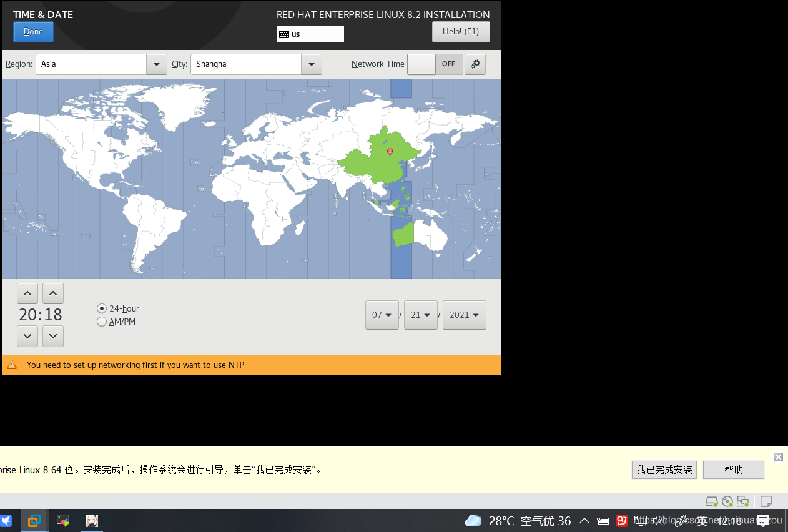Image resolution: width=788 pixels, height=532 pixels.
Task: Click the 我已完成安装 button
Action: point(664,470)
